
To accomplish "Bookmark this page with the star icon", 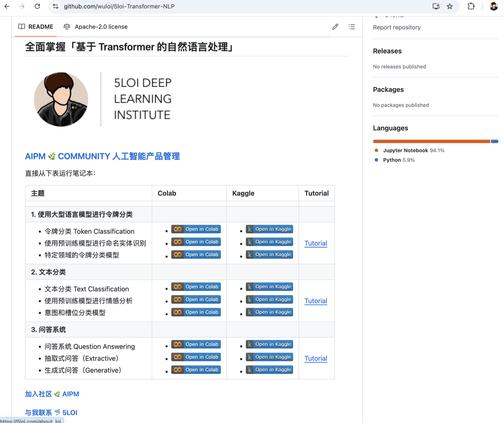I will (450, 6).
